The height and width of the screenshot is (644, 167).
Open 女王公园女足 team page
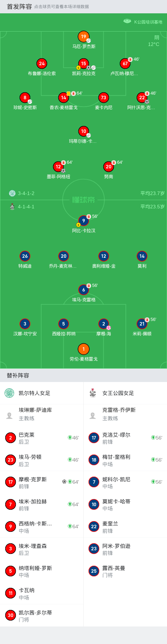125,393
